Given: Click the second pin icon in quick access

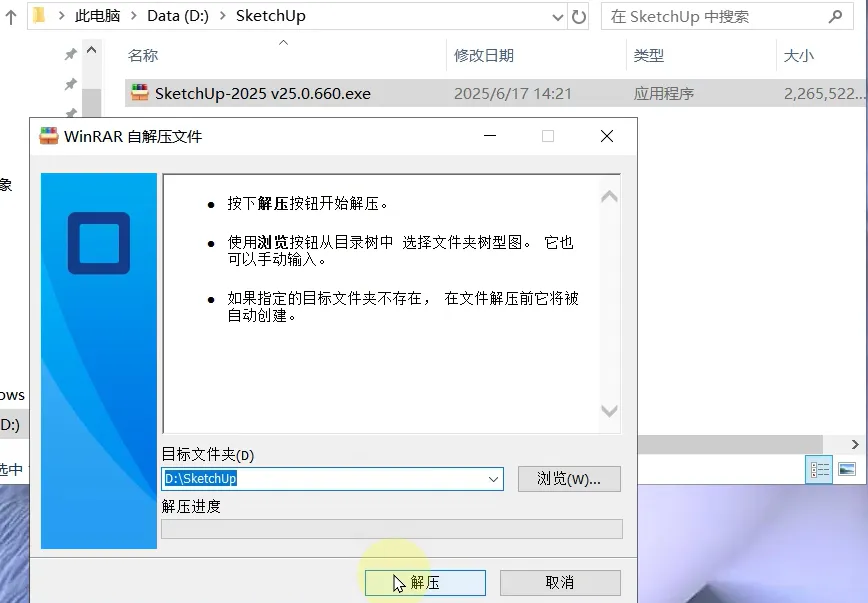Looking at the screenshot, I should (x=70, y=84).
